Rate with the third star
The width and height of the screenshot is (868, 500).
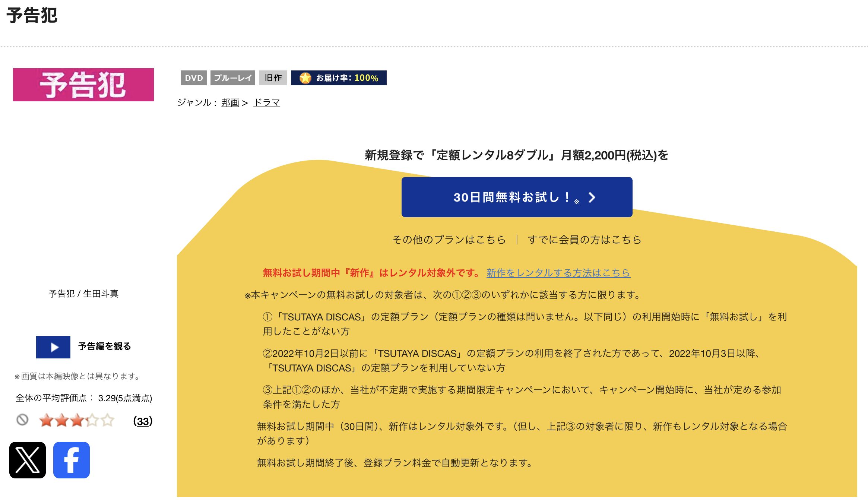pos(77,420)
